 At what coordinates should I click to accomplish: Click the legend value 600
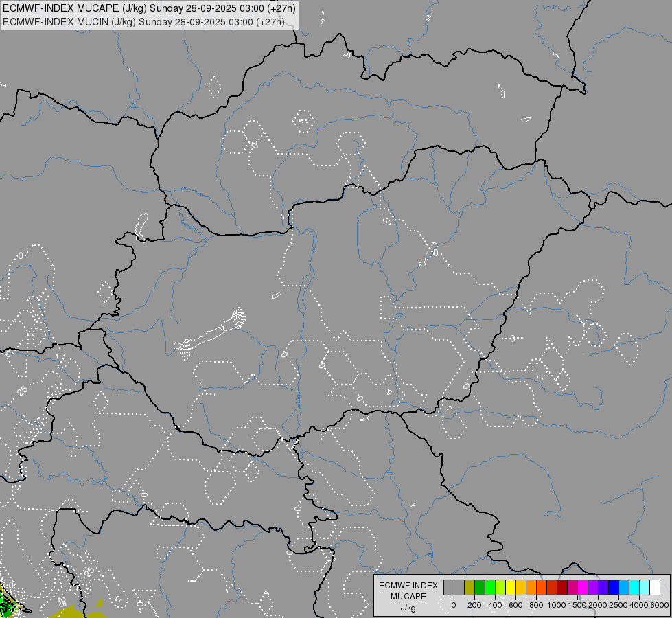click(515, 605)
